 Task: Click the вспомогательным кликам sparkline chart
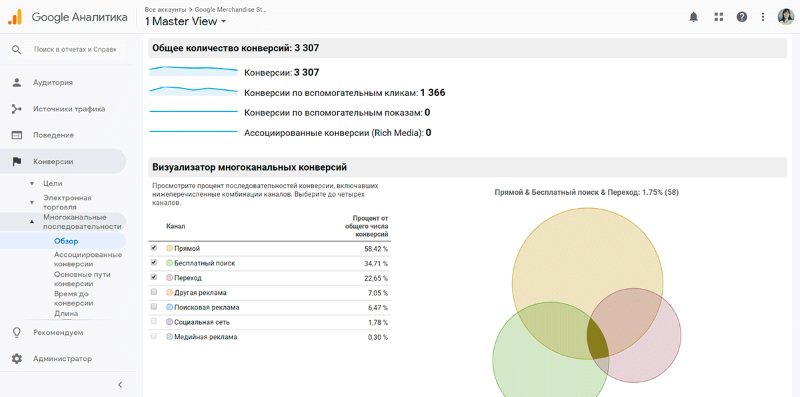[193, 91]
